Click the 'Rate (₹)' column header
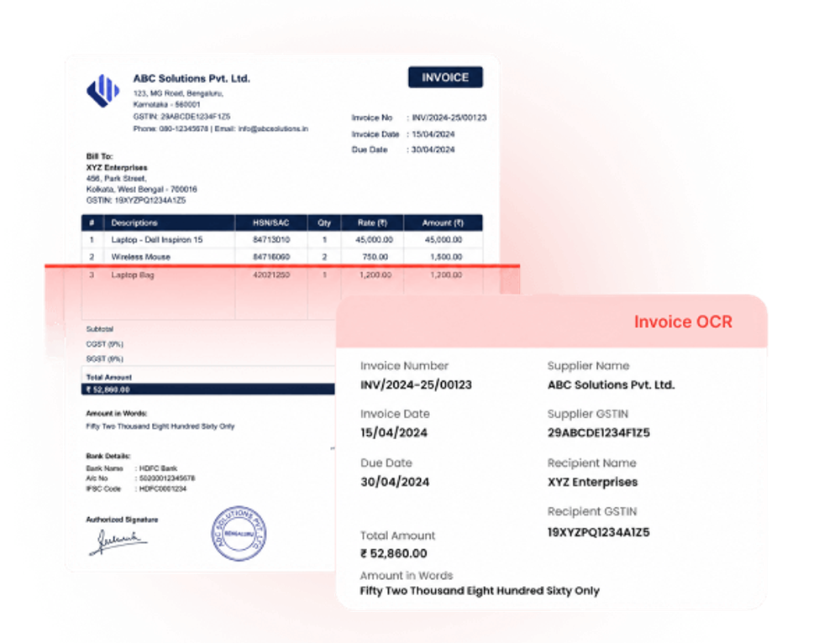Image resolution: width=840 pixels, height=643 pixels. tap(372, 222)
